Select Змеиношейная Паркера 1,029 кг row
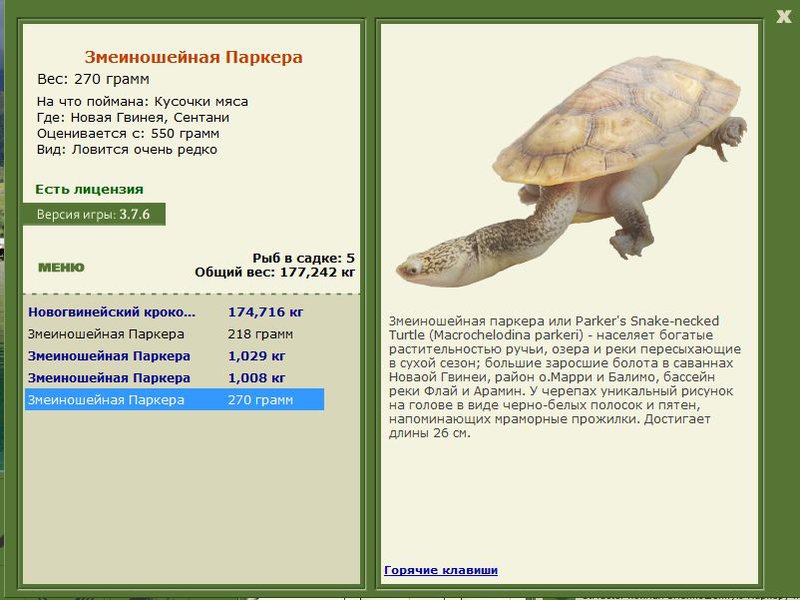Image resolution: width=800 pixels, height=600 pixels. 174,356
